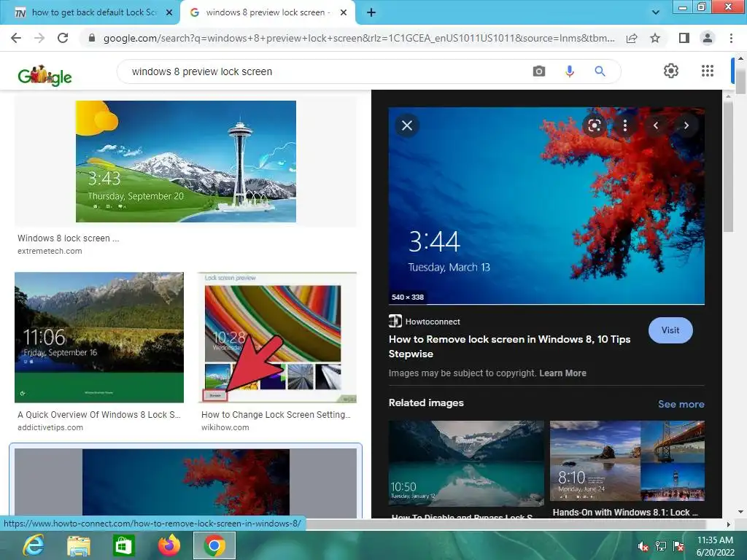Switch to the 'how to get back default Lock' tab
Screen dimensions: 747x560
click(x=90, y=12)
